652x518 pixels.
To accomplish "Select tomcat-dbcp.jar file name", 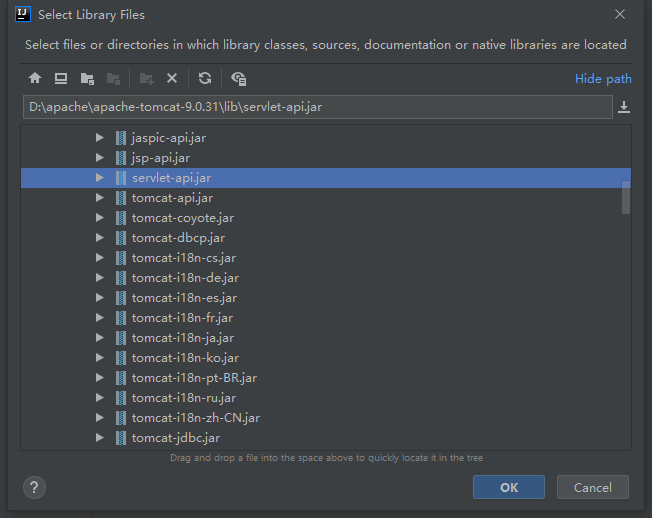I will pos(178,237).
